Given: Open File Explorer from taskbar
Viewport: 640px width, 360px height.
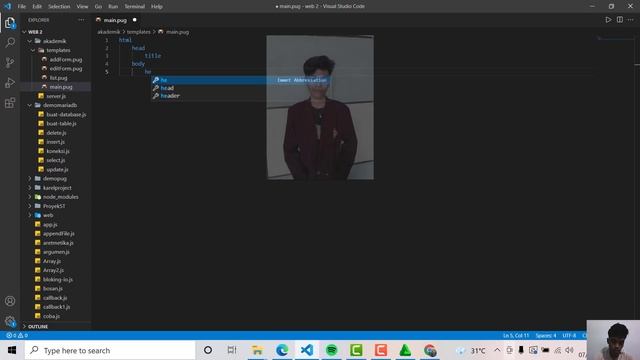Looking at the screenshot, I should 257,350.
